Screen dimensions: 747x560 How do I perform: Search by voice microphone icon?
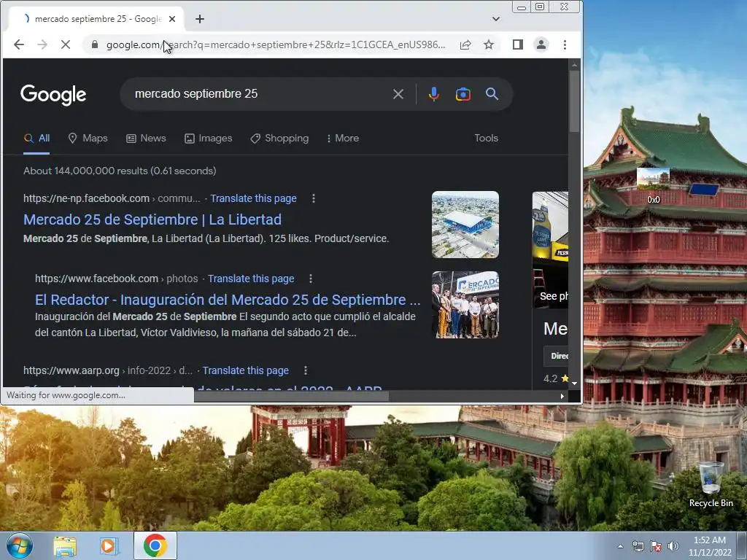pyautogui.click(x=433, y=94)
